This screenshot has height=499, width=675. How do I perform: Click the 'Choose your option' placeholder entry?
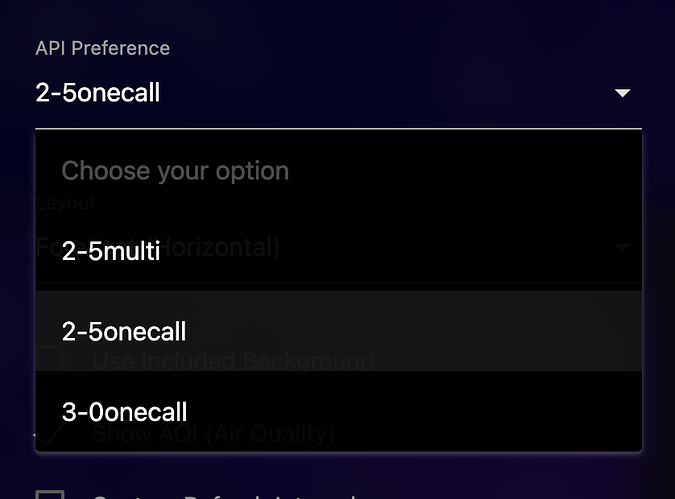tap(175, 170)
